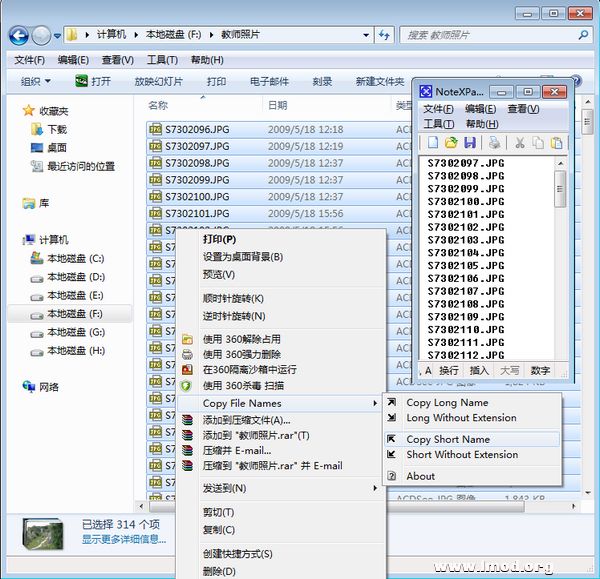Click the Favorites star icon

29,111
